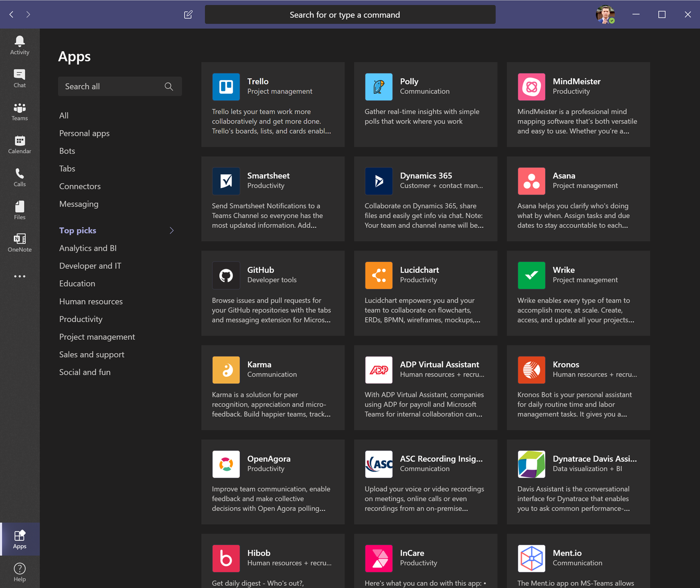This screenshot has width=700, height=588.
Task: Select the Kronos title text
Action: pos(566,365)
